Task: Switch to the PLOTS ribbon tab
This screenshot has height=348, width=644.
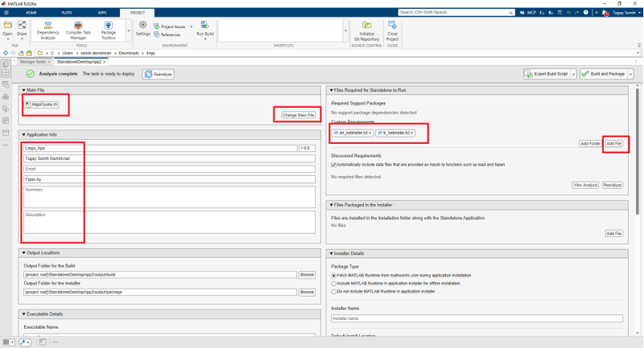Action: tap(66, 13)
